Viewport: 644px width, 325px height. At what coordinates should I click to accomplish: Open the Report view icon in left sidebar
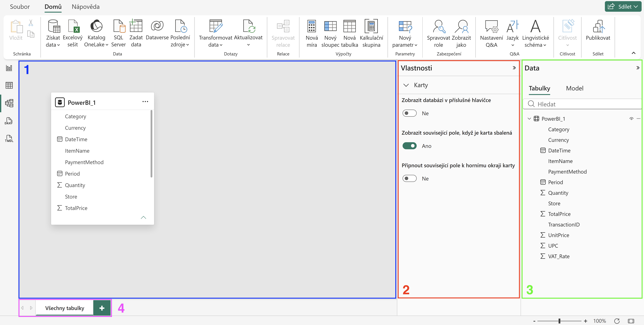9,68
